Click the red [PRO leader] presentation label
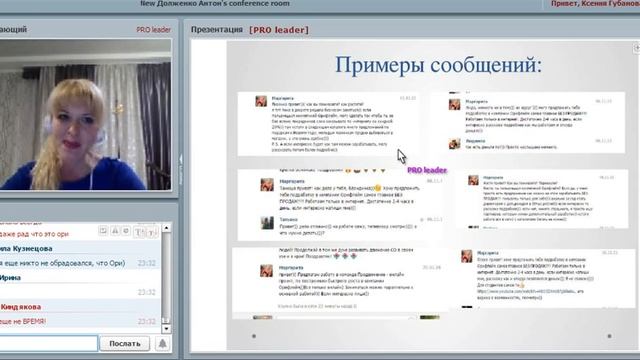Viewport: 640px width, 360px height. (x=279, y=30)
